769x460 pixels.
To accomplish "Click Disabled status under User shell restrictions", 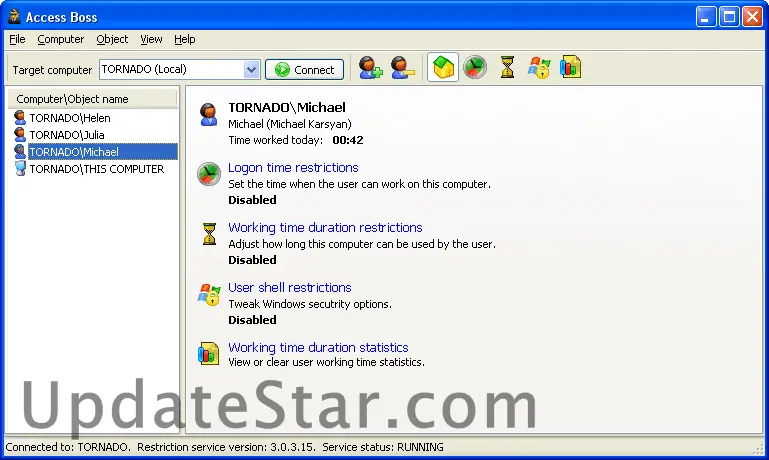I will (252, 320).
